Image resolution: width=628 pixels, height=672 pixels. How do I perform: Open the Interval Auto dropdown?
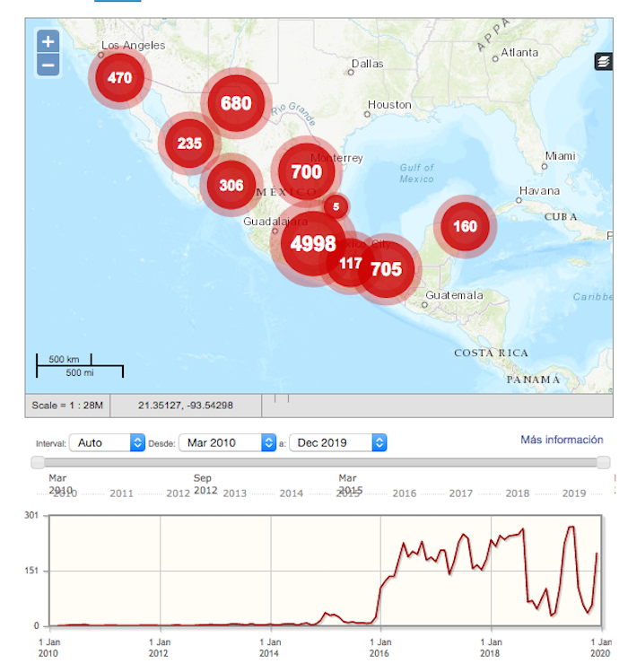109,442
